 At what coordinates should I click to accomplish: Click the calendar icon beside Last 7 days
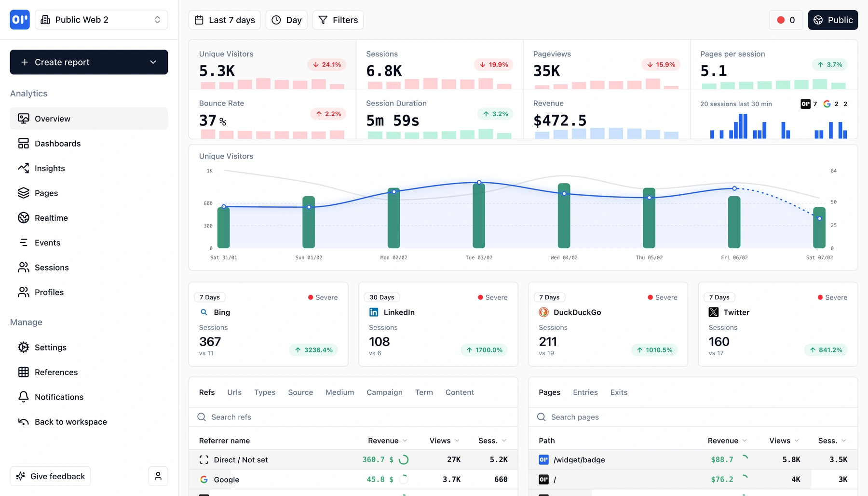pyautogui.click(x=200, y=20)
